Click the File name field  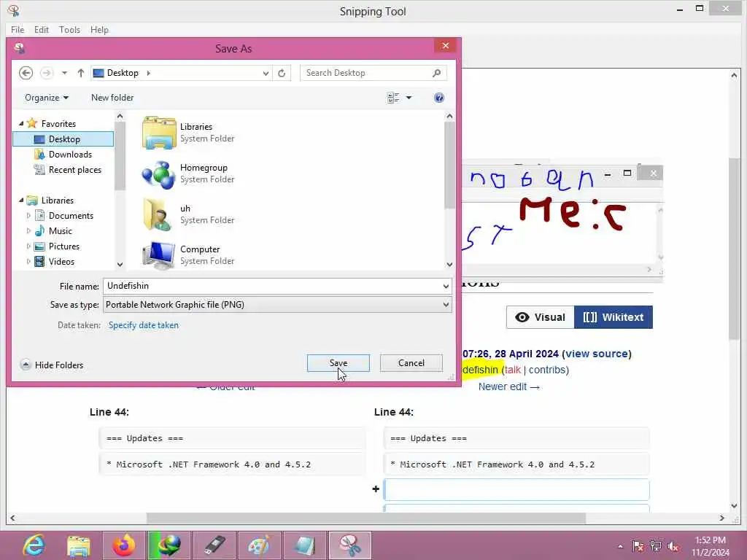pos(271,286)
